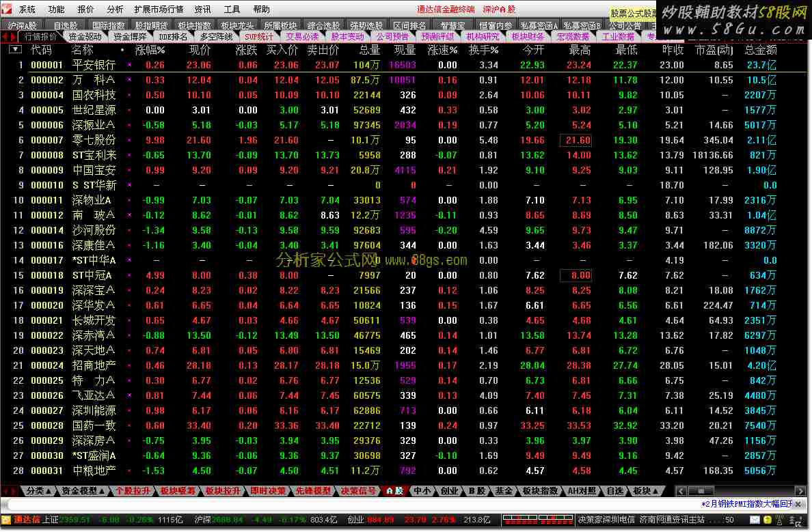Click the left red arrow before 行情报价 tab
The width and height of the screenshot is (812, 532).
click(x=5, y=37)
